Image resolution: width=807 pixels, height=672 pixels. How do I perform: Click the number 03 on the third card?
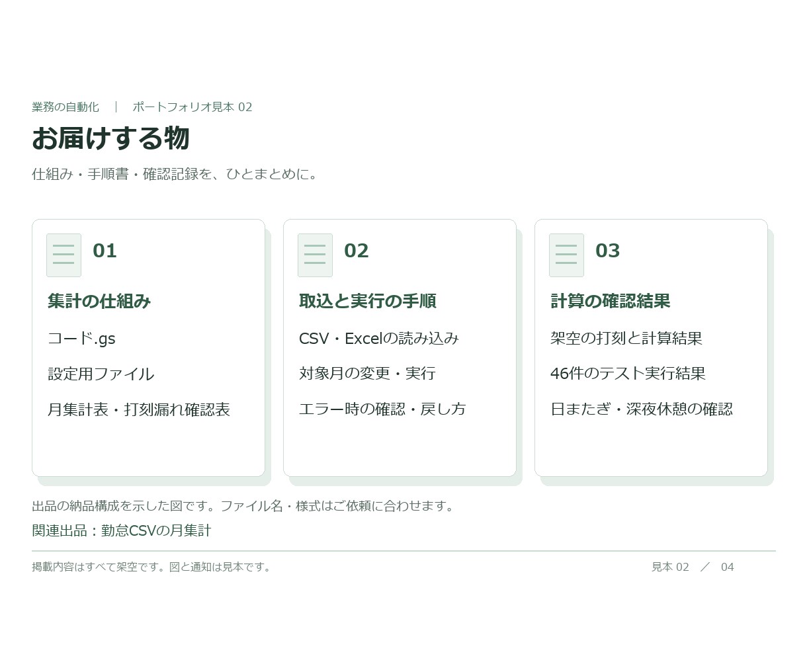point(607,251)
